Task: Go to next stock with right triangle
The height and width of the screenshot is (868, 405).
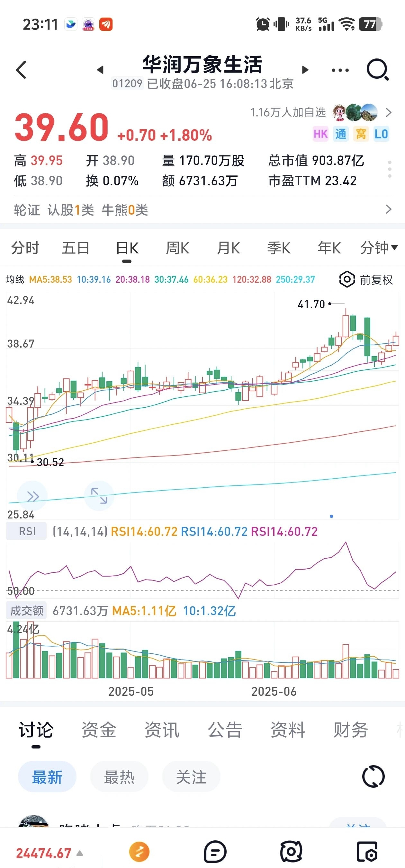Action: click(305, 70)
